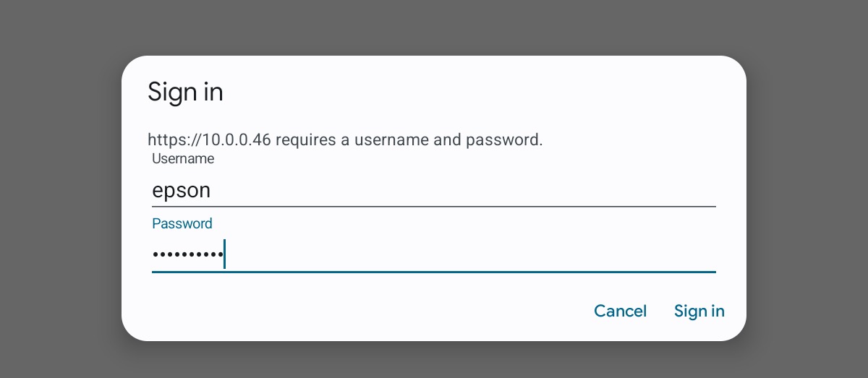The image size is (868, 378).
Task: Click the Username field label
Action: 183,158
